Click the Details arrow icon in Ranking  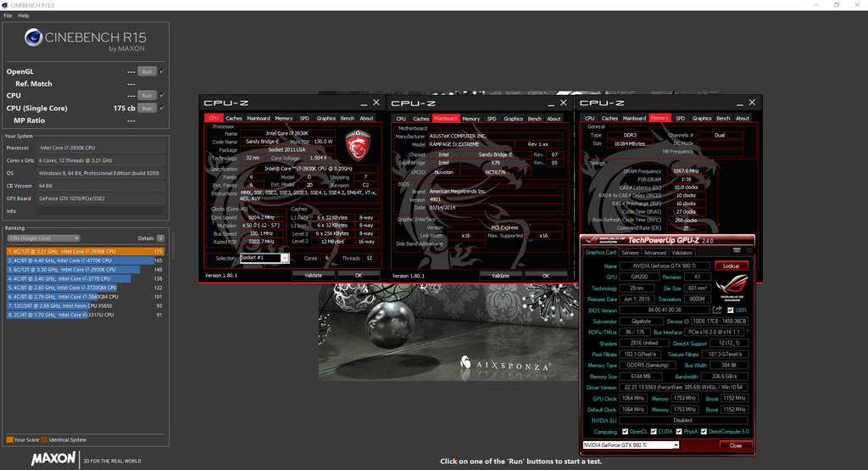(160, 238)
